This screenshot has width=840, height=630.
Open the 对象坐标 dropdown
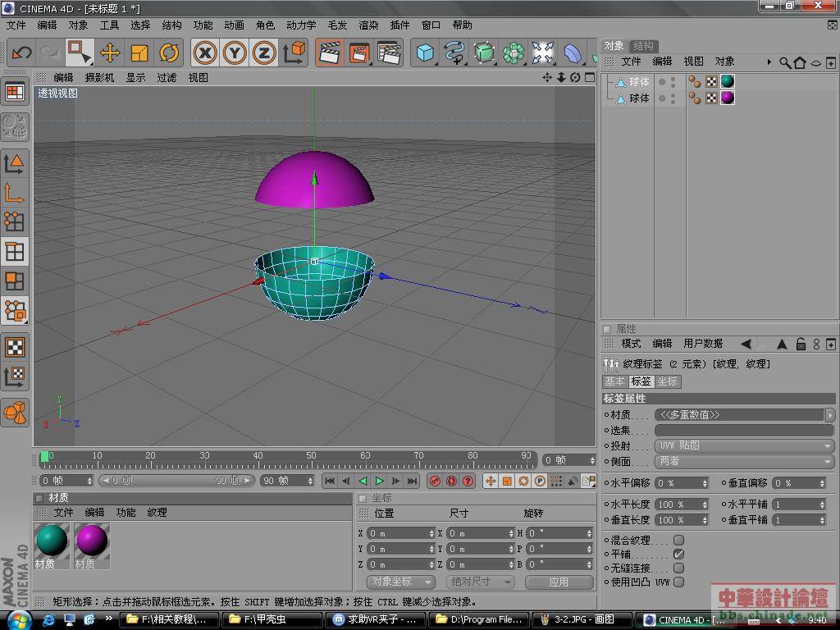[x=400, y=582]
